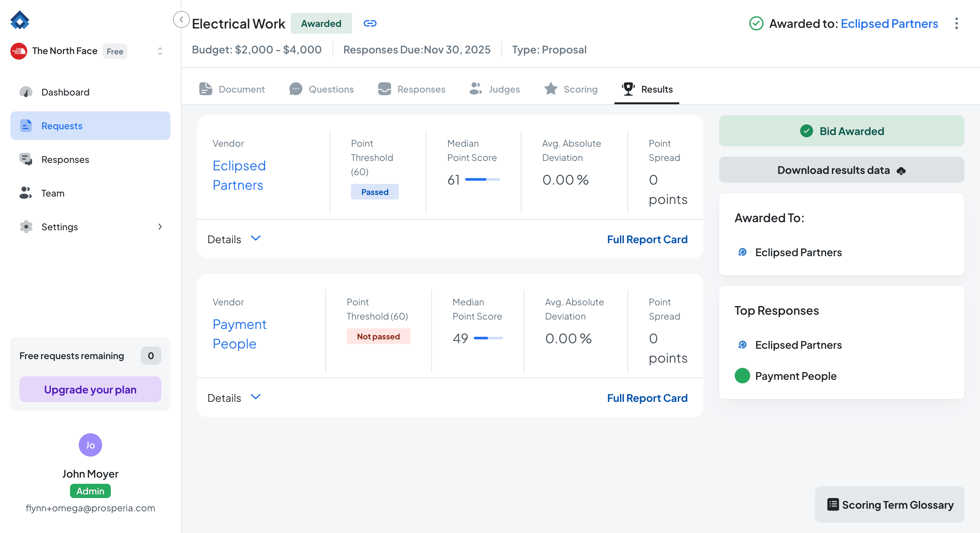
Task: Click the Responses chat icon in sidebar
Action: (x=26, y=159)
